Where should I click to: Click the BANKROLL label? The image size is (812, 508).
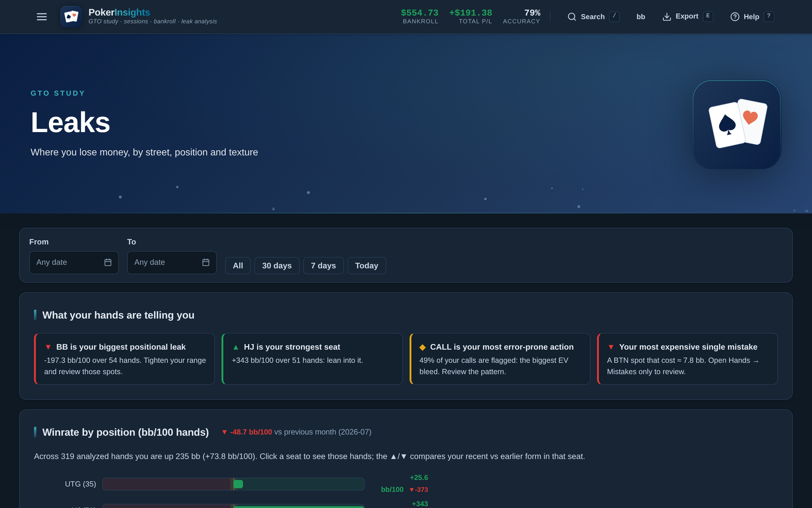click(420, 22)
